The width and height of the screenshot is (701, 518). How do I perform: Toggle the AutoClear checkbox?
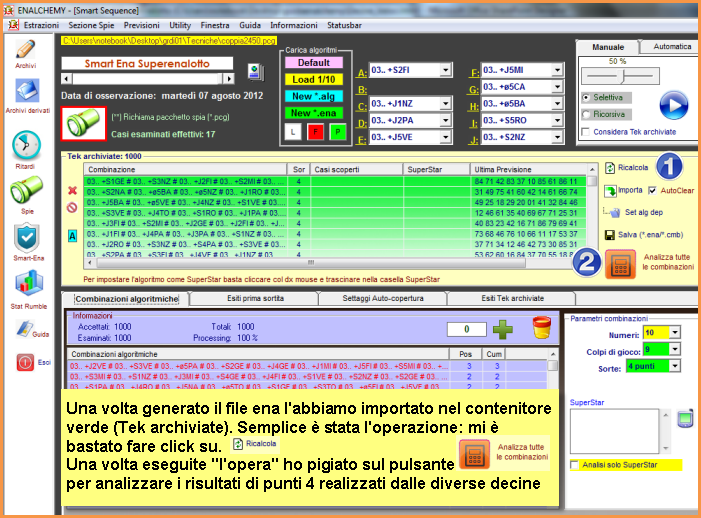pyautogui.click(x=652, y=191)
